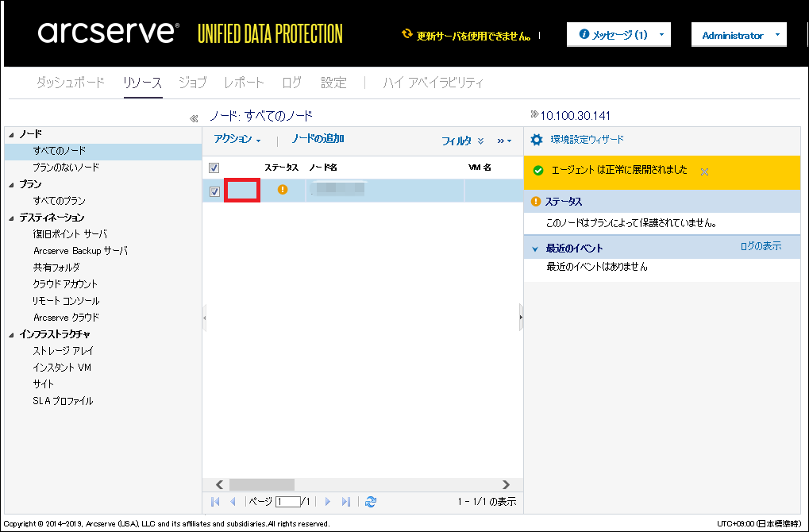Click the right arrow of the horizontal scrollbar
The width and height of the screenshot is (809, 532).
[x=506, y=484]
